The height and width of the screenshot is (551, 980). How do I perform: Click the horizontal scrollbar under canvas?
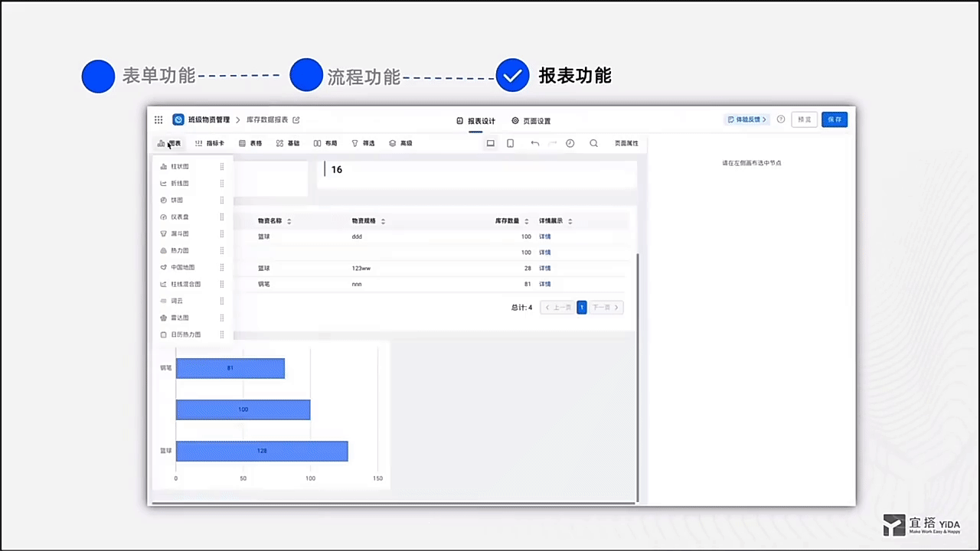tap(394, 504)
